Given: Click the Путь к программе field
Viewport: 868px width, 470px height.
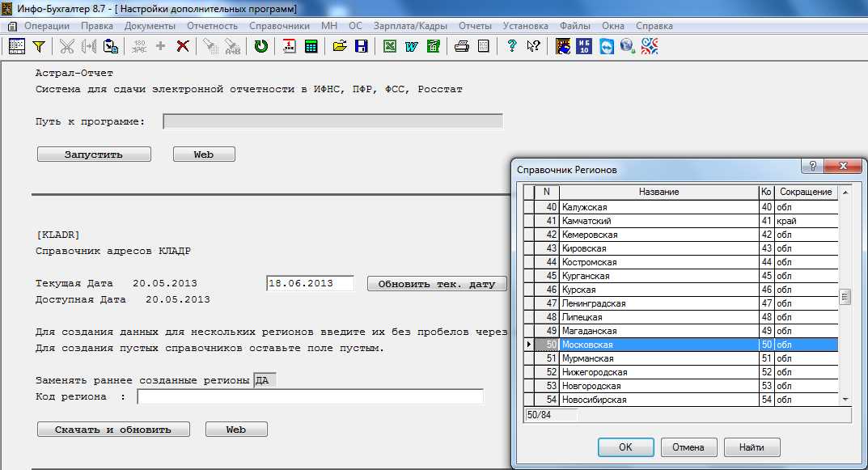Looking at the screenshot, I should coord(333,121).
